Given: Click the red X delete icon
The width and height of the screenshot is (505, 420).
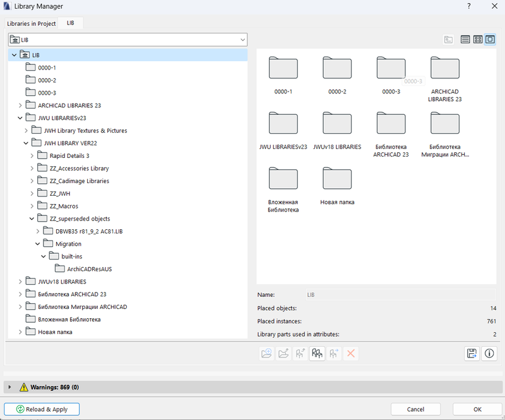Looking at the screenshot, I should pos(351,354).
